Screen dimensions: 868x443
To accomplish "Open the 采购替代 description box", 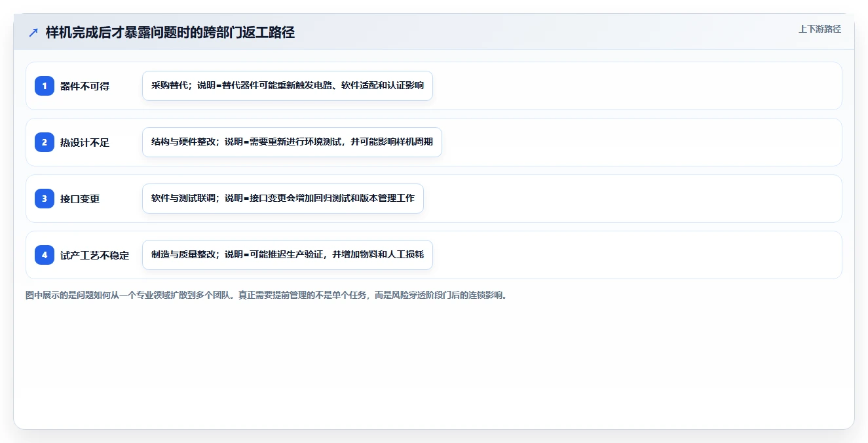I will click(x=288, y=86).
